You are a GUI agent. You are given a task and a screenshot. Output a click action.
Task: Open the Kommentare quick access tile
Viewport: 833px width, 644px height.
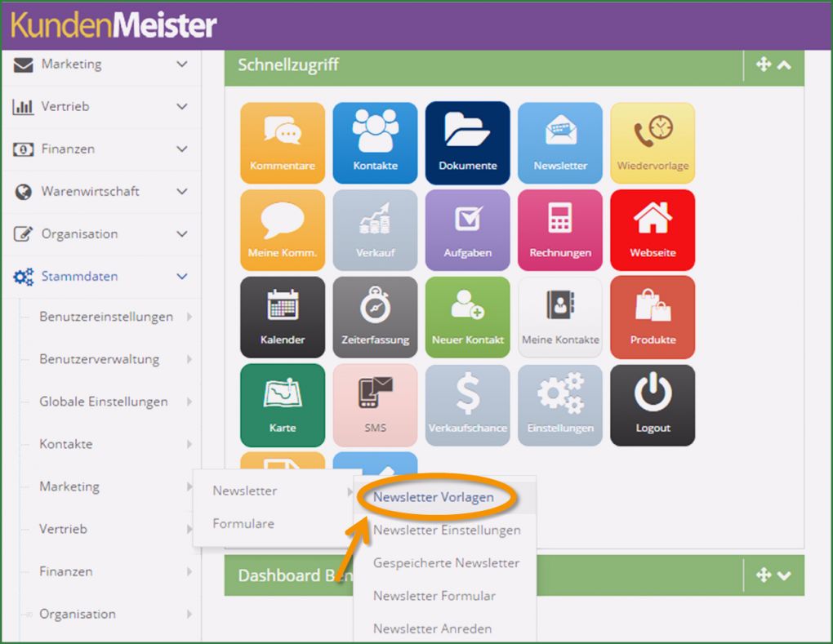tap(282, 143)
